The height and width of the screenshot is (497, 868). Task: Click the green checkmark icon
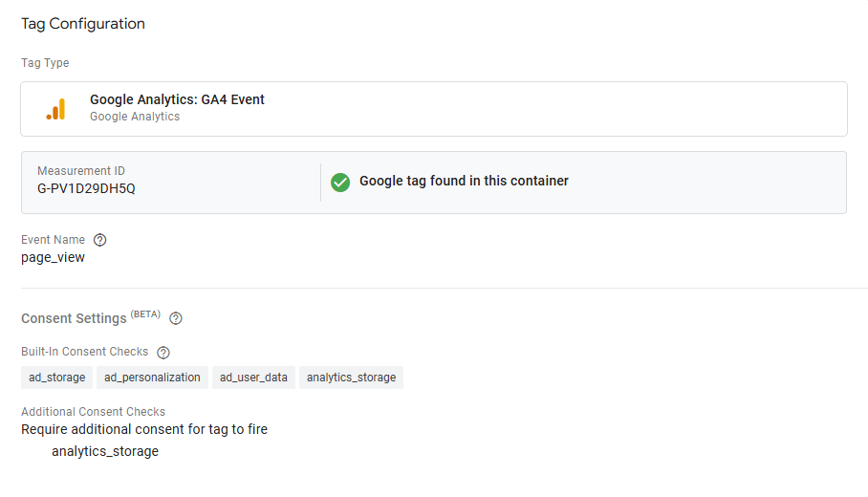[x=340, y=183]
